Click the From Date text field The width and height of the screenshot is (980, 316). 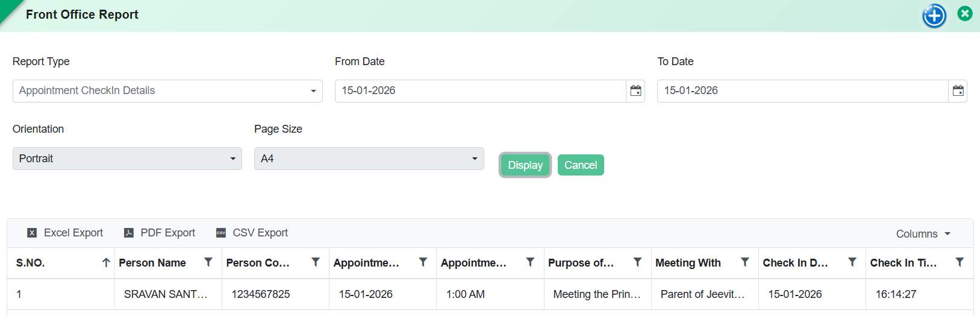(x=480, y=91)
